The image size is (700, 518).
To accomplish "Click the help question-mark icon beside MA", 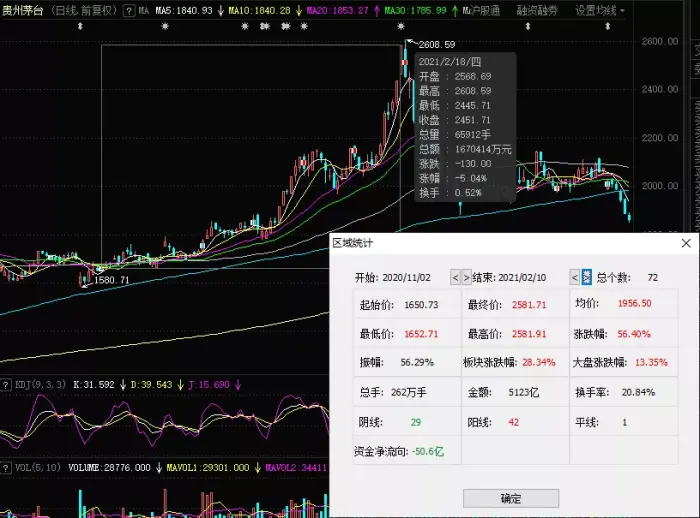I will [x=129, y=10].
